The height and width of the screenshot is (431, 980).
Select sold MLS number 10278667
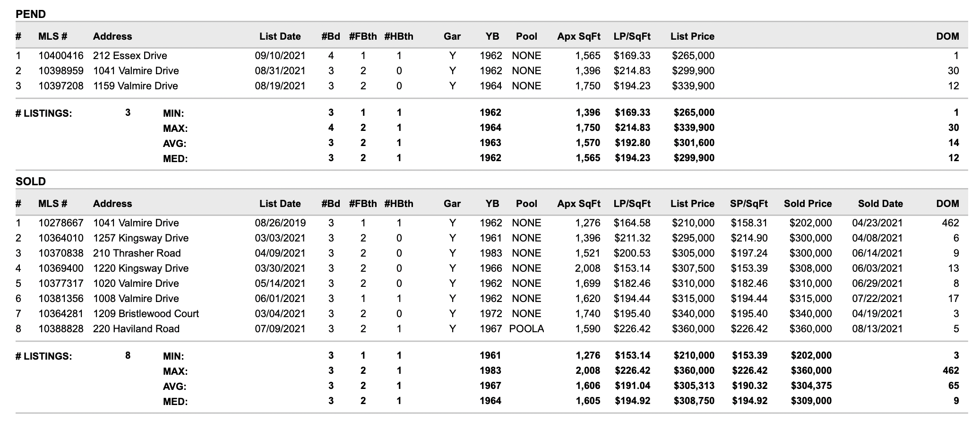pyautogui.click(x=61, y=223)
